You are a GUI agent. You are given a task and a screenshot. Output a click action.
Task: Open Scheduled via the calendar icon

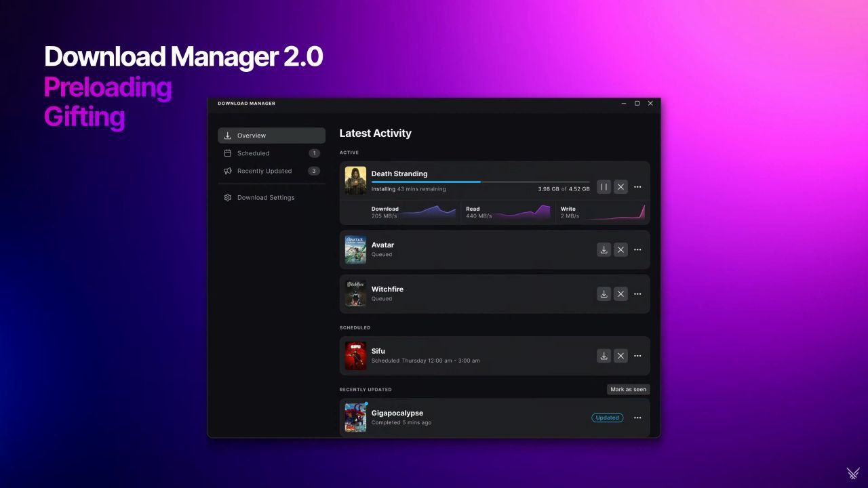click(x=228, y=152)
